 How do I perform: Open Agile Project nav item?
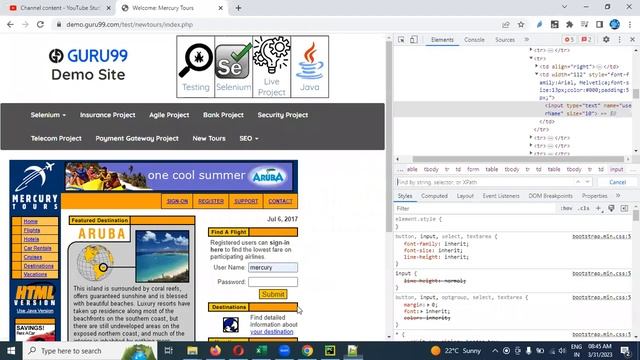(x=169, y=115)
